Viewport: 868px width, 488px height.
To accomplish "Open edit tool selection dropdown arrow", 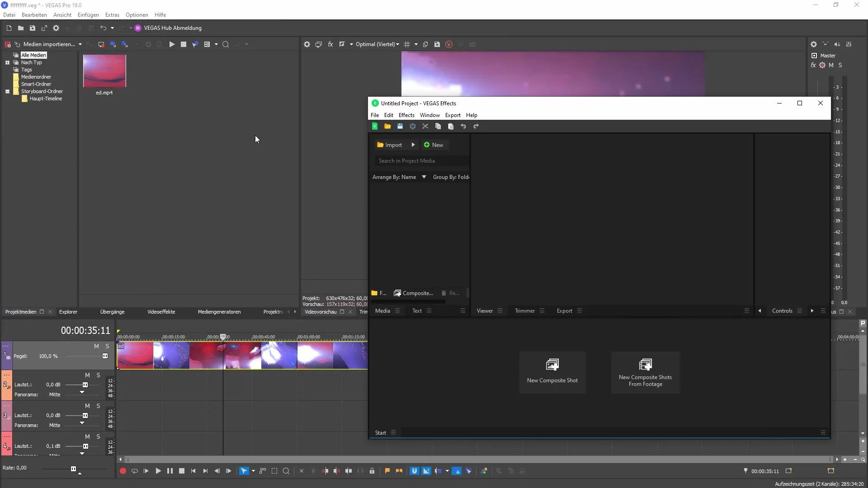I will tap(253, 471).
